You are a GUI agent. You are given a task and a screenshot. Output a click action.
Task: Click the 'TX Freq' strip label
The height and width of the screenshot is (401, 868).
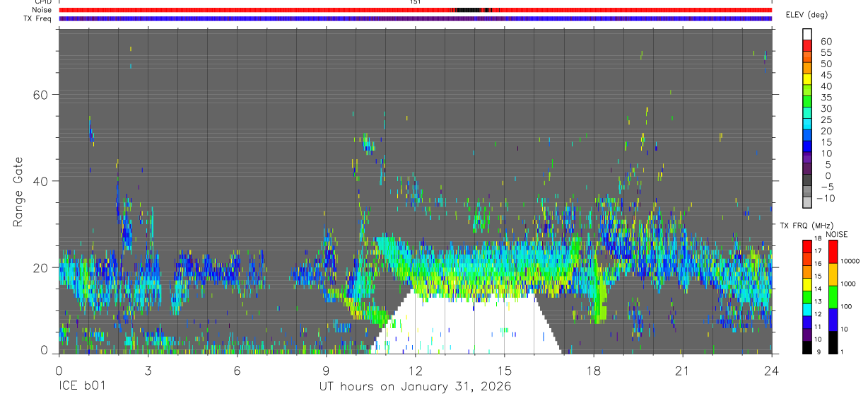click(38, 18)
